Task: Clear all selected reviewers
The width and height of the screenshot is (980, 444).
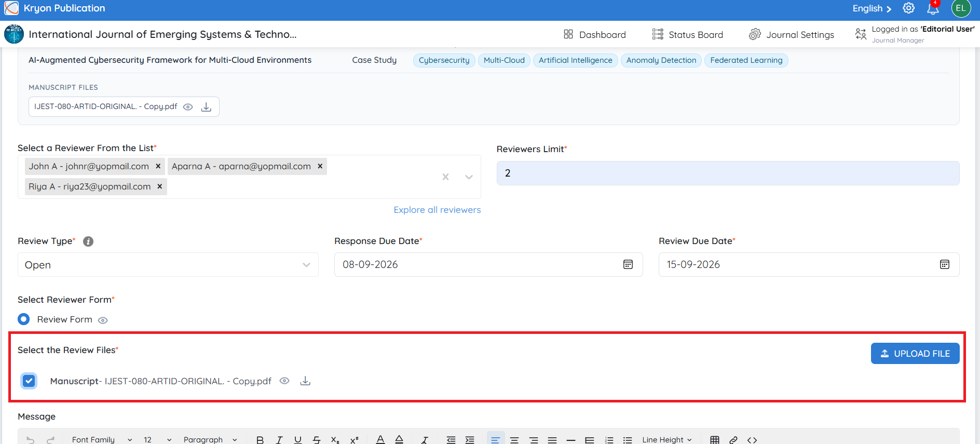Action: (445, 177)
